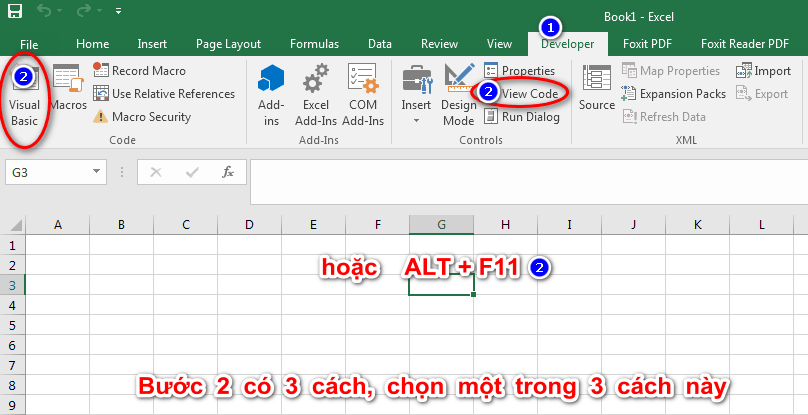The image size is (808, 415).
Task: Open Expansion Packs
Action: pos(674,94)
